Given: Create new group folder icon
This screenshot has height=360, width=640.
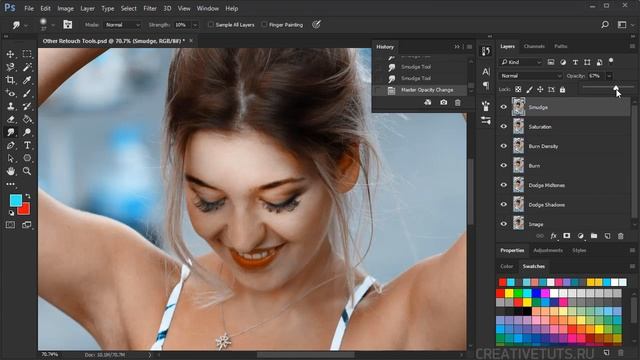Looking at the screenshot, I should [x=594, y=236].
